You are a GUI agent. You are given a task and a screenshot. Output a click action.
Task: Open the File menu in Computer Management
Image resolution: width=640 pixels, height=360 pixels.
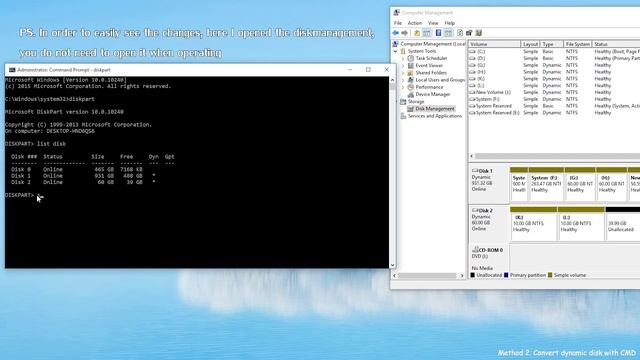[398, 23]
